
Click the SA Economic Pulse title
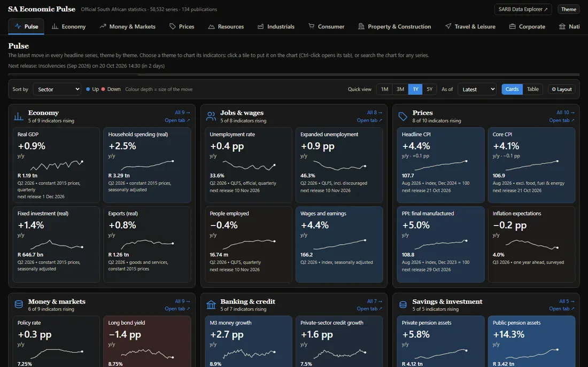(42, 9)
